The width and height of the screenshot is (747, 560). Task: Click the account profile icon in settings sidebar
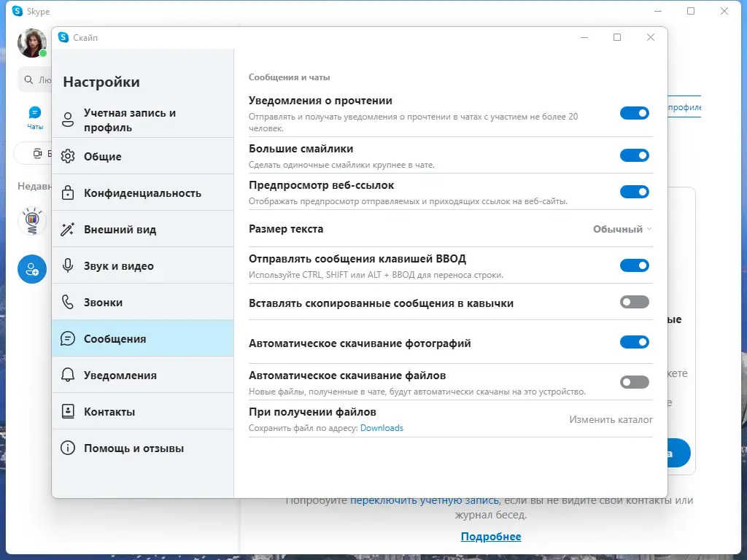coord(68,120)
